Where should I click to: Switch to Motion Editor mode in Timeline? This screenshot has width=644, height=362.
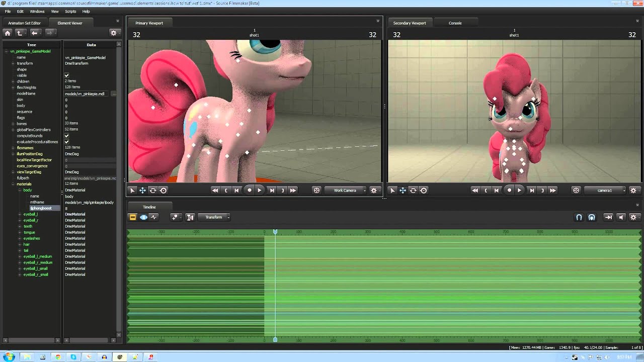(143, 217)
